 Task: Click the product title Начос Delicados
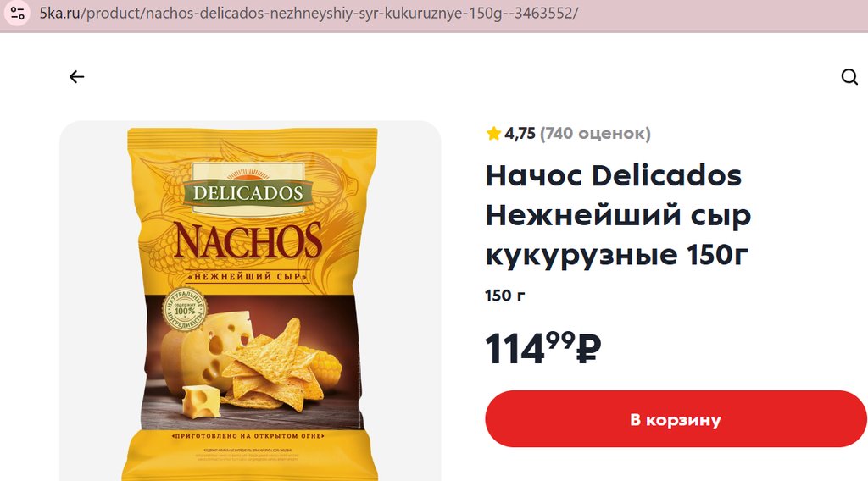618,215
